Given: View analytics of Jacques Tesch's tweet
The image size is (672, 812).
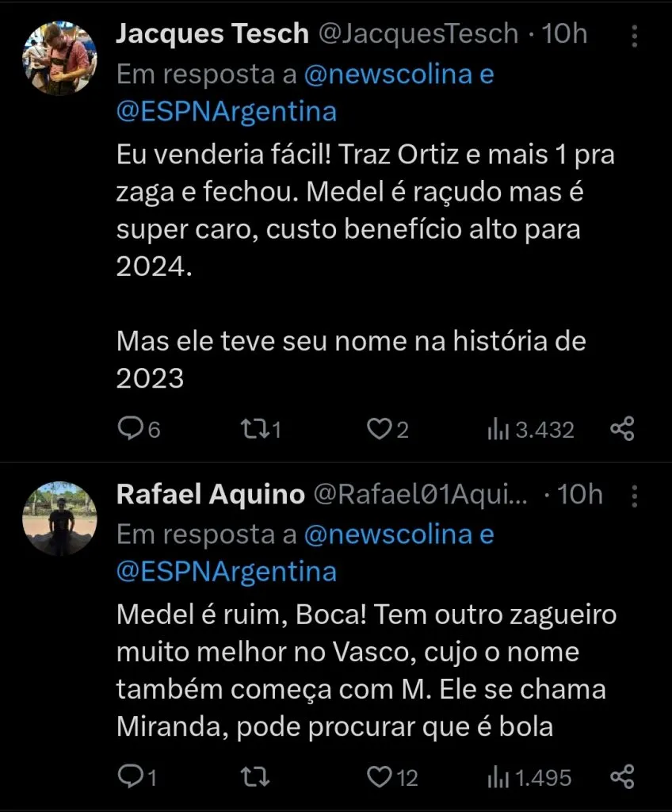Looking at the screenshot, I should tap(498, 429).
